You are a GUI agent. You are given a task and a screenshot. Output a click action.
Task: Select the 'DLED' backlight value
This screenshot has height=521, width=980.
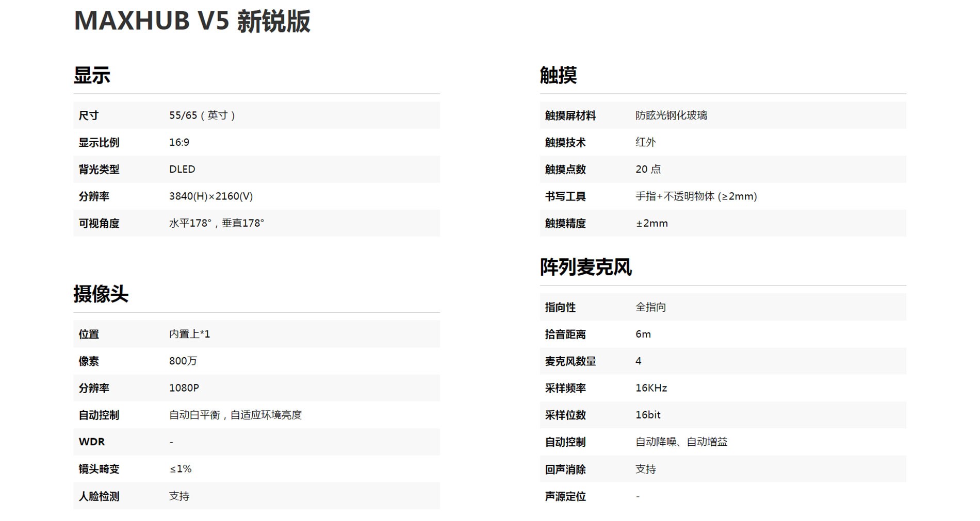(182, 169)
